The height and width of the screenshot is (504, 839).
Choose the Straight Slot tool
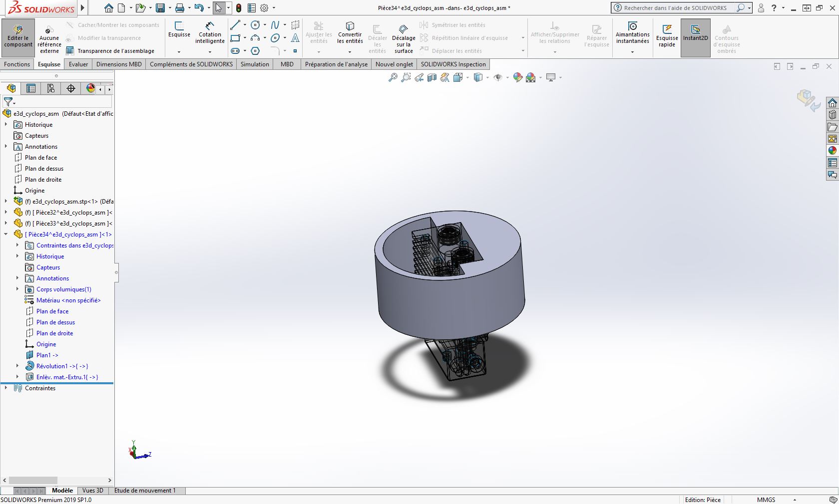[235, 51]
